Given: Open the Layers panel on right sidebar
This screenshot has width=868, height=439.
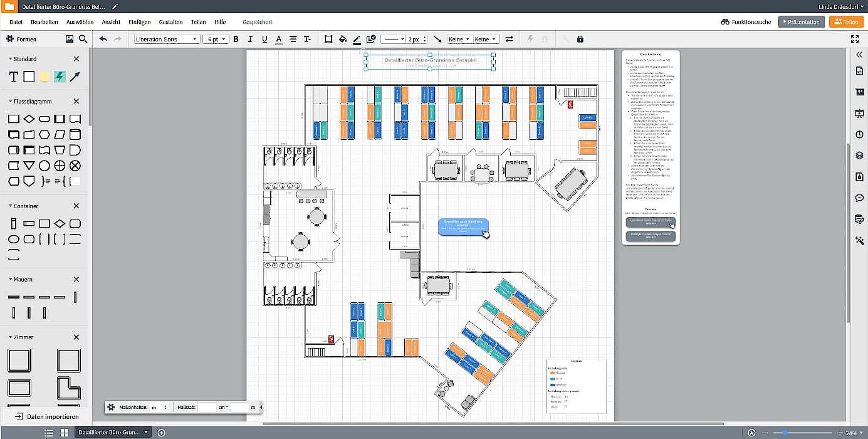Looking at the screenshot, I should (859, 155).
